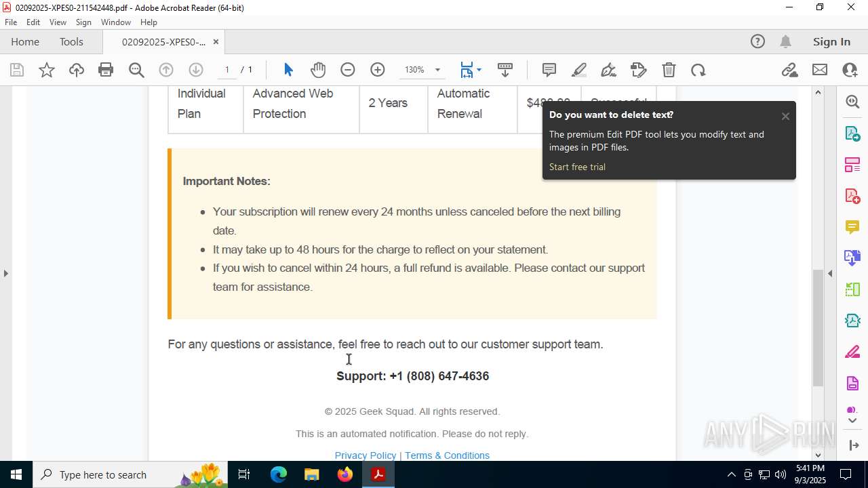The width and height of the screenshot is (868, 488).
Task: Dismiss the delete text tooltip
Action: pyautogui.click(x=785, y=116)
